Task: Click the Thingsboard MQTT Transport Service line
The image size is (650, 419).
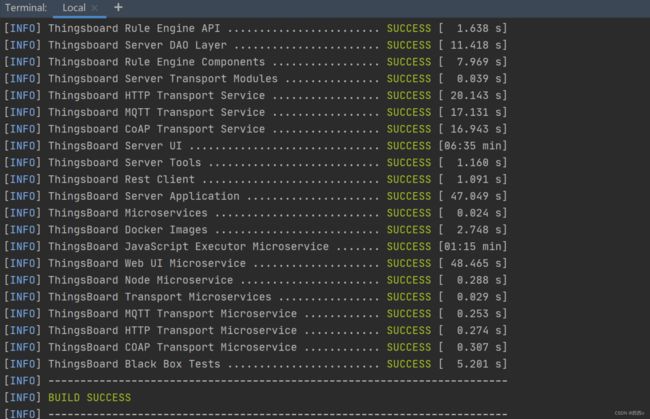Action: pyautogui.click(x=255, y=112)
